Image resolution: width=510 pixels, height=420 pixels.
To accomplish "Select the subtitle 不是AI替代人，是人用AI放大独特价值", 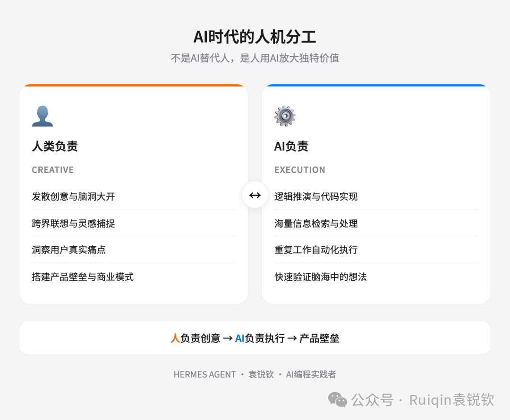I will coord(255,58).
